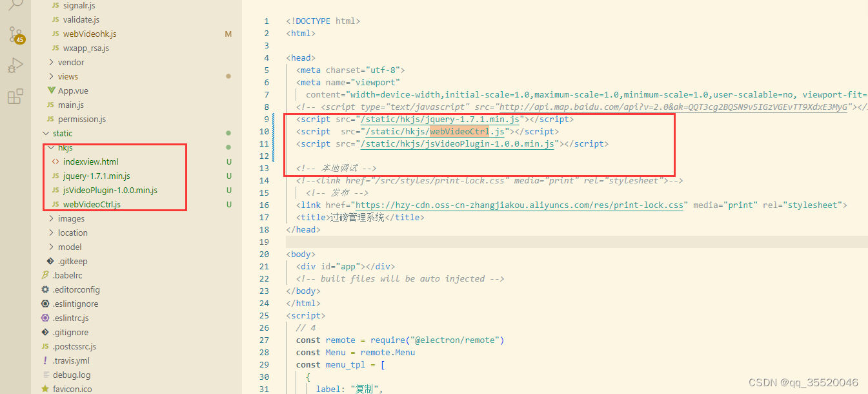Click the eslint icon beside .eslintrc.js
This screenshot has height=394, width=868.
45,318
